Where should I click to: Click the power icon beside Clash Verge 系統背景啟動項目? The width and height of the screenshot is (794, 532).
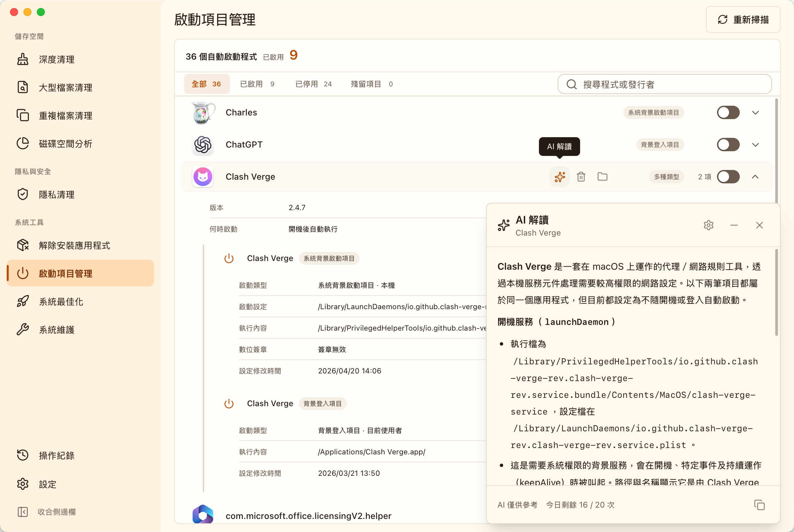tap(229, 259)
